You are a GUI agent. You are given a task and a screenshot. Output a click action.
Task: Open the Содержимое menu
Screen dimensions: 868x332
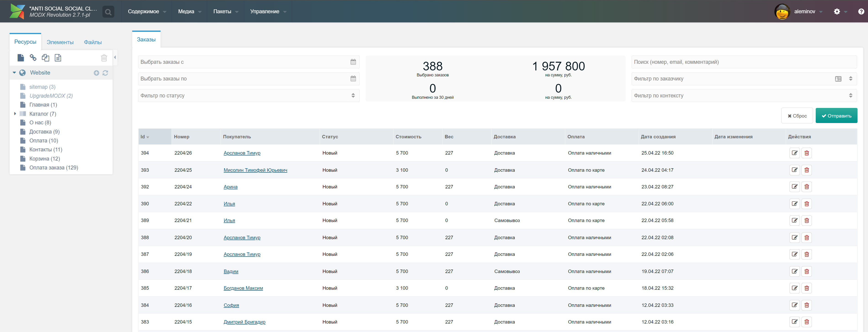click(x=147, y=11)
